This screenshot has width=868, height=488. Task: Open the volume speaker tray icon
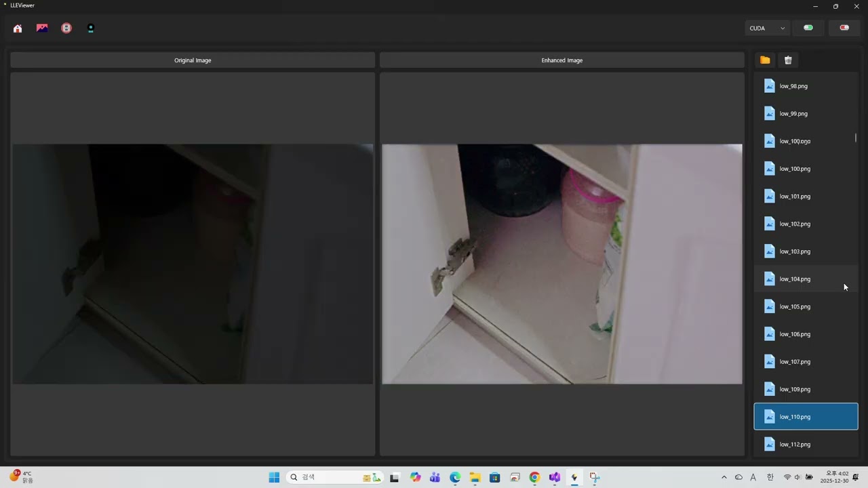point(797,477)
